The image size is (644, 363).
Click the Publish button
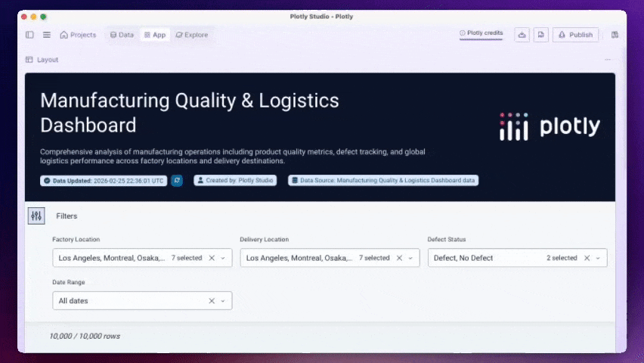575,35
